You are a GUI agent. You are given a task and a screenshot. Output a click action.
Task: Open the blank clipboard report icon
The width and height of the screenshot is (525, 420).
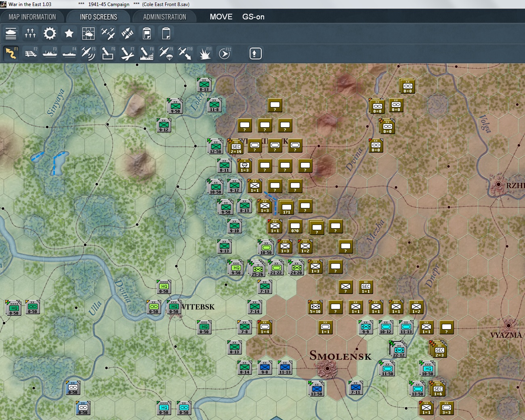tap(166, 33)
